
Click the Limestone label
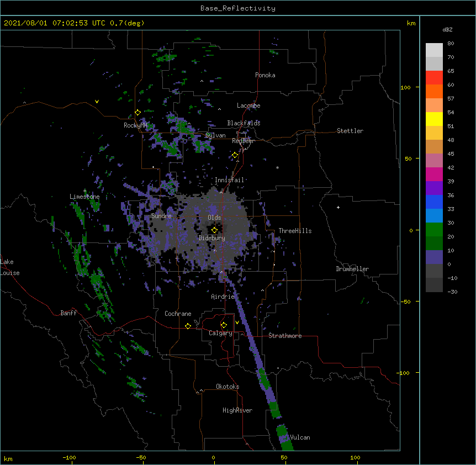(x=84, y=197)
